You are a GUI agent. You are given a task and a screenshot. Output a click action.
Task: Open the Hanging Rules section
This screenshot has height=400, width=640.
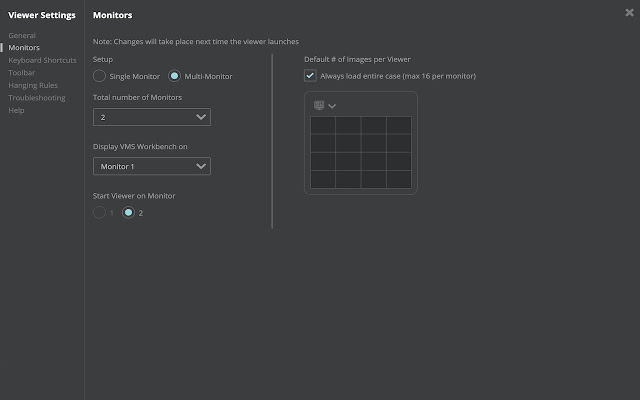click(33, 85)
